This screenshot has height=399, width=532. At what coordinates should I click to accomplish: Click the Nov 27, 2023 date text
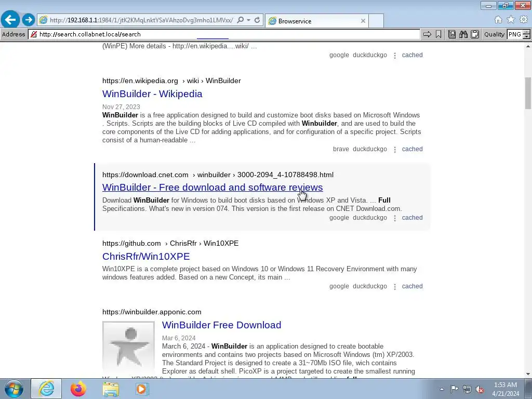121,107
